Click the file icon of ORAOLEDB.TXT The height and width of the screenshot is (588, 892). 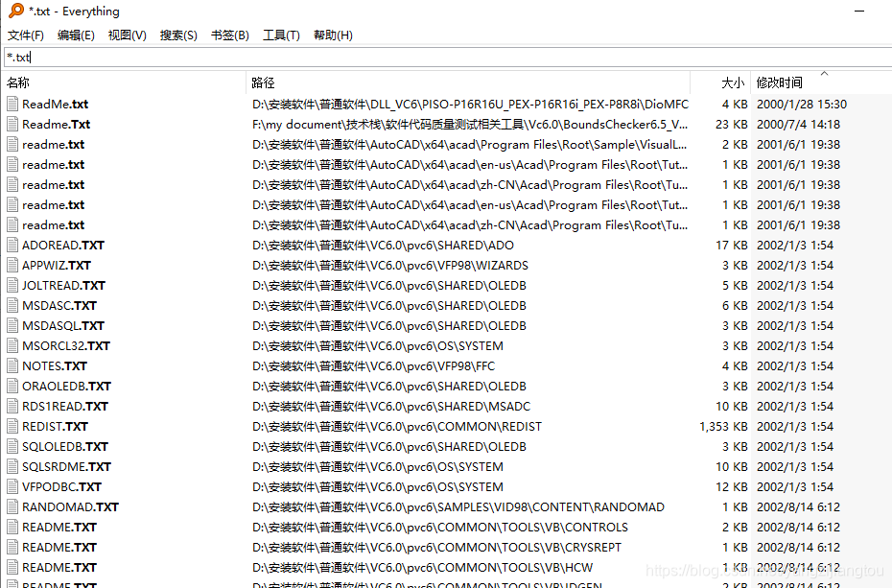[x=12, y=387]
